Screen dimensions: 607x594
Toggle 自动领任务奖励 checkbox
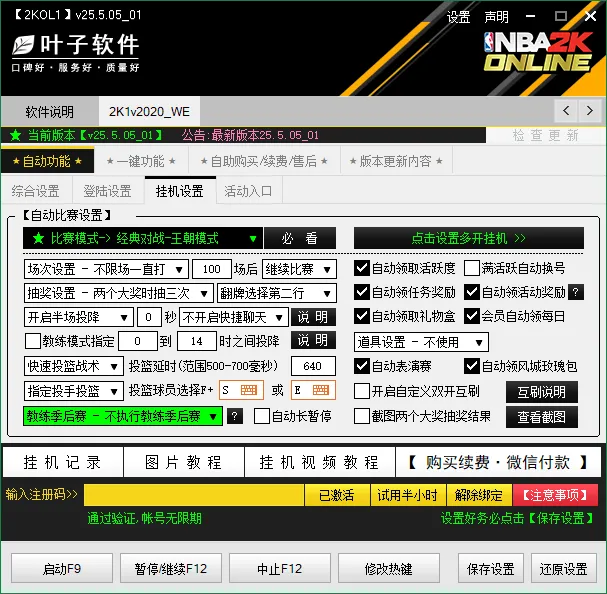(x=362, y=292)
